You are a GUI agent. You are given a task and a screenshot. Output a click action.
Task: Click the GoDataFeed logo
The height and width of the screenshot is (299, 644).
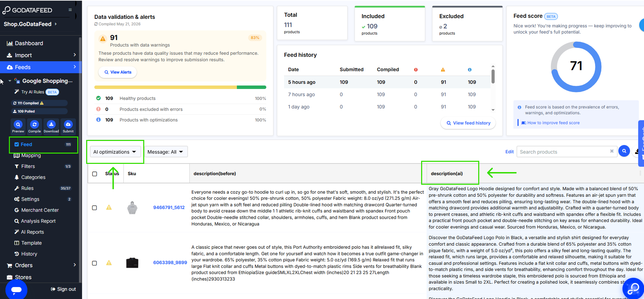point(27,10)
